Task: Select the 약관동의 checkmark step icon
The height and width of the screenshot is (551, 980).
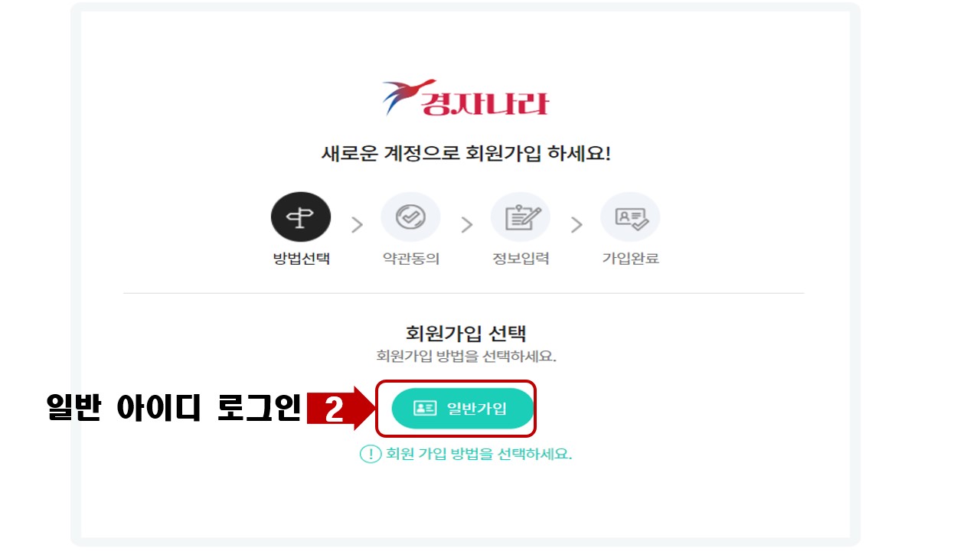Action: [x=410, y=217]
